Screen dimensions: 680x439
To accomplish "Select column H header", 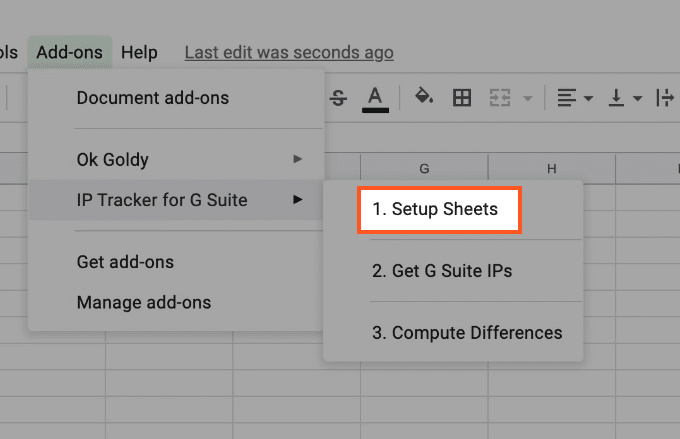I will pyautogui.click(x=552, y=168).
